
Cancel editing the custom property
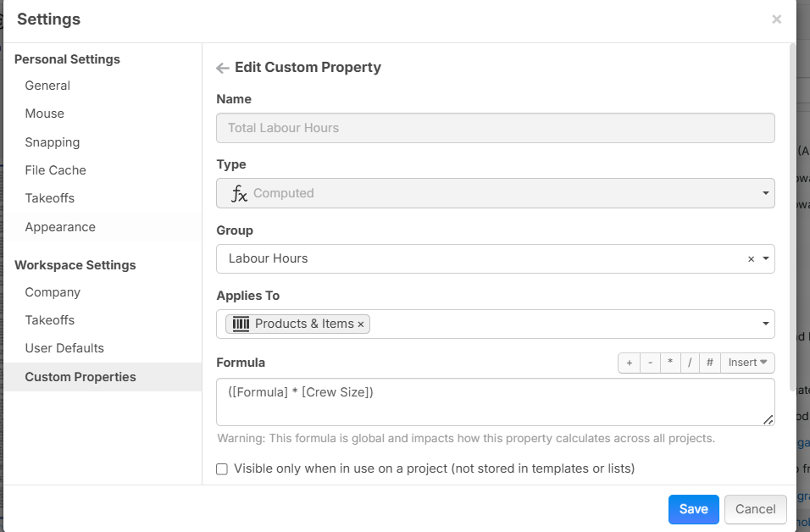point(755,509)
